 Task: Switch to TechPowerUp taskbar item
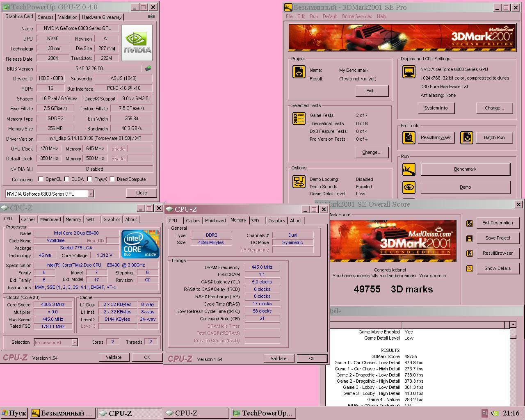262,413
